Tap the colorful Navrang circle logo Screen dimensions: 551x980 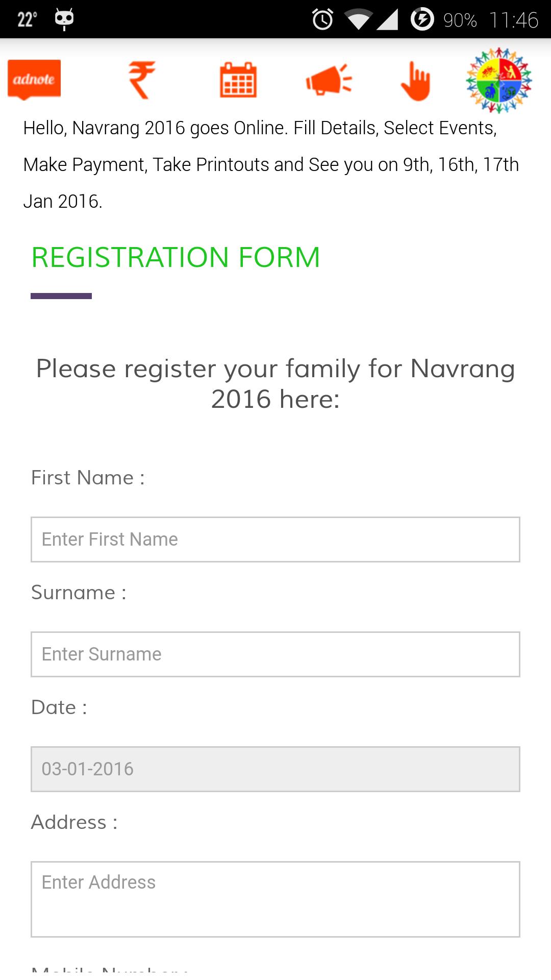point(499,80)
